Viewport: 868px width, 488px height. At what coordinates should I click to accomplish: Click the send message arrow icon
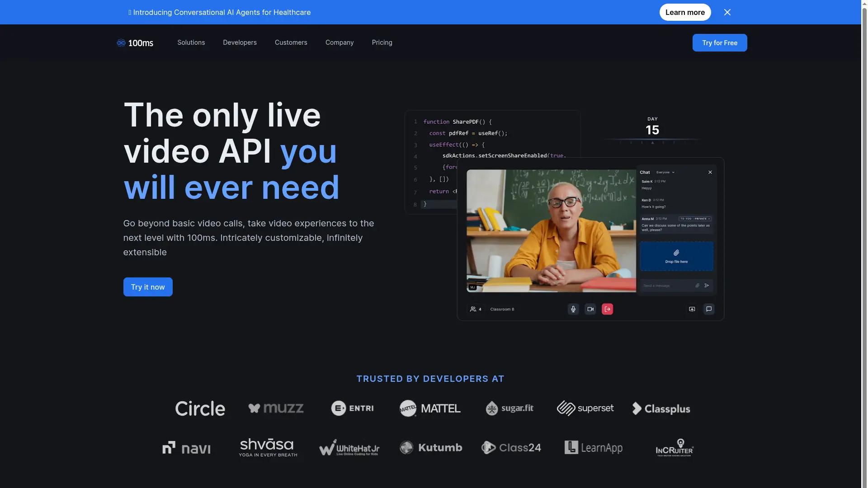(707, 285)
